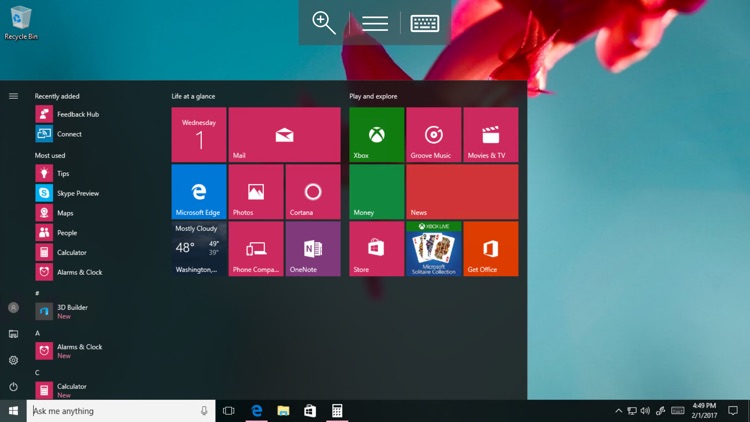Click the Power button in Start menu

point(13,387)
